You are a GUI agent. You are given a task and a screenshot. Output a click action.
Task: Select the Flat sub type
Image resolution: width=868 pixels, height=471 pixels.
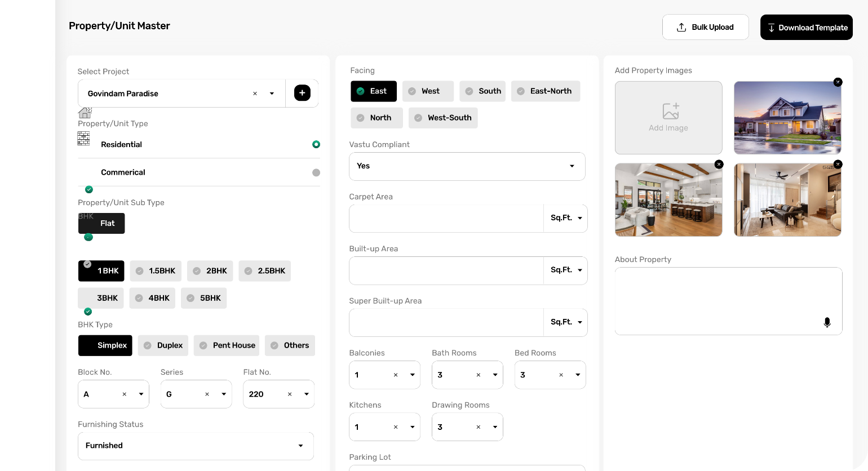[x=101, y=223]
